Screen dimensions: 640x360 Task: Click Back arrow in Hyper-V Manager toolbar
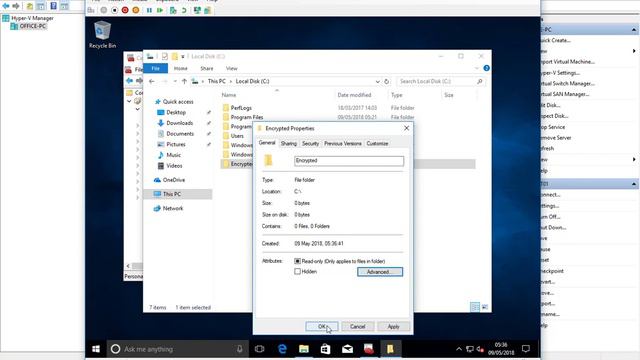coord(6,6)
